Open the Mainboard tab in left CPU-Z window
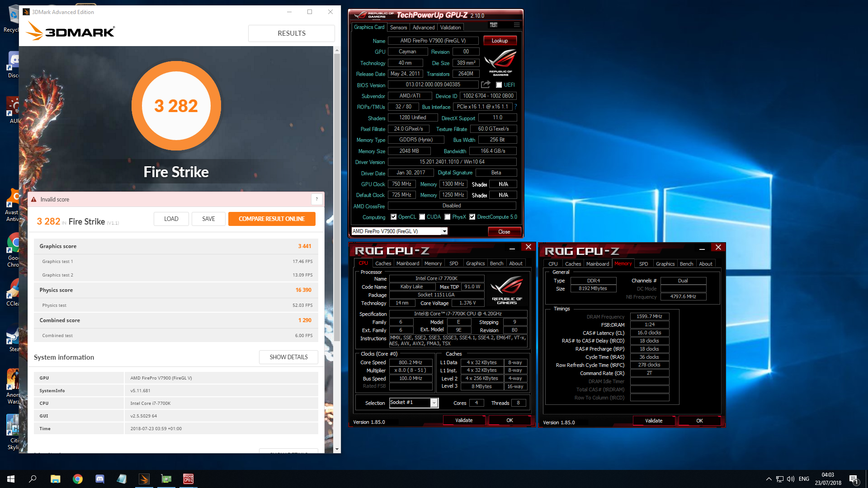Viewport: 868px width, 488px height. [x=408, y=263]
